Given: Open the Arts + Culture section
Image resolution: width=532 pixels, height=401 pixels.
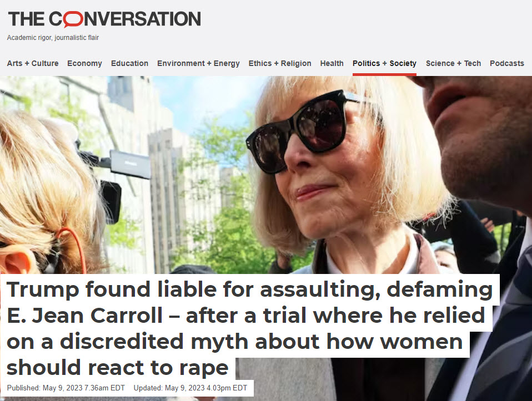Looking at the screenshot, I should [x=33, y=63].
